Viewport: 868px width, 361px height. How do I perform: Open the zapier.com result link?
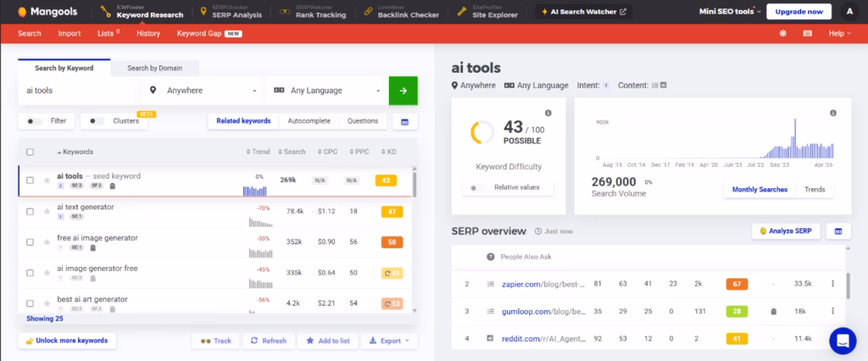pyautogui.click(x=543, y=284)
